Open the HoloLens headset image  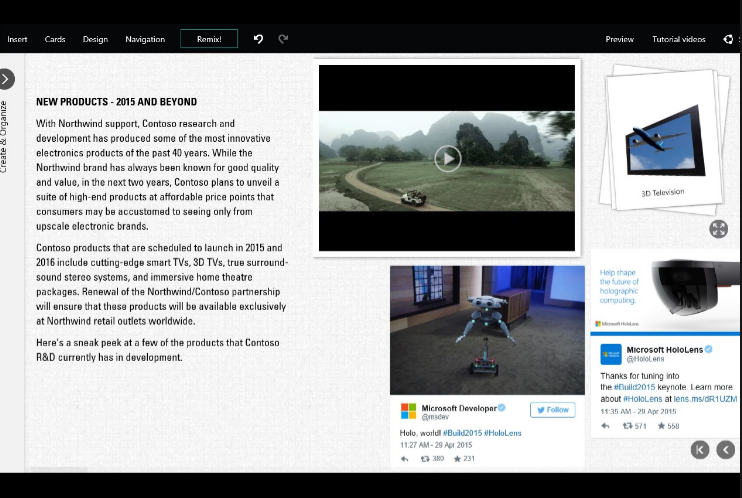[x=665, y=291]
